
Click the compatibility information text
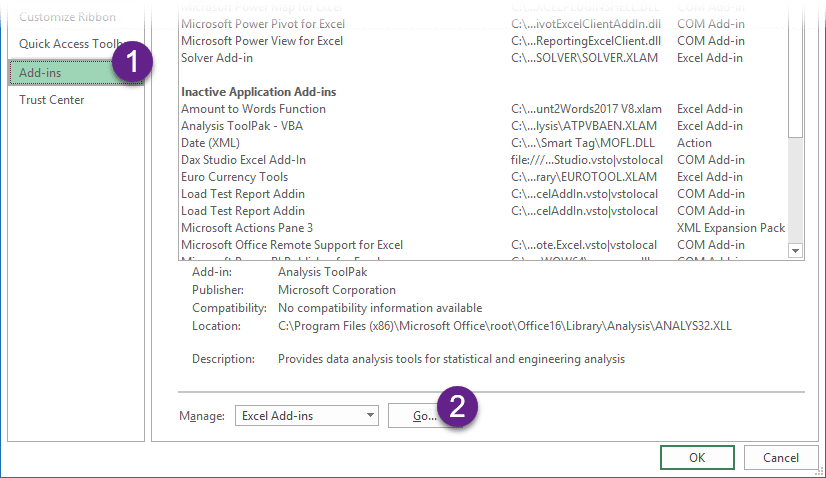380,308
